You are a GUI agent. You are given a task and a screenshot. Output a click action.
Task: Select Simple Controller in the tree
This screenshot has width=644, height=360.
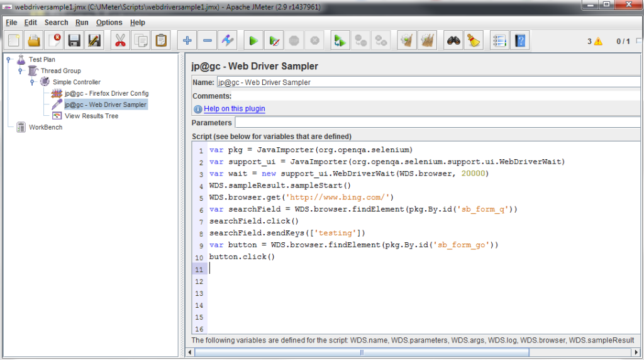click(x=76, y=82)
